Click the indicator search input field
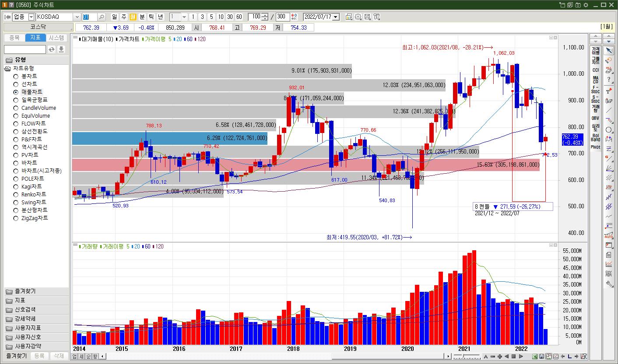The height and width of the screenshot is (364, 618). pos(25,49)
